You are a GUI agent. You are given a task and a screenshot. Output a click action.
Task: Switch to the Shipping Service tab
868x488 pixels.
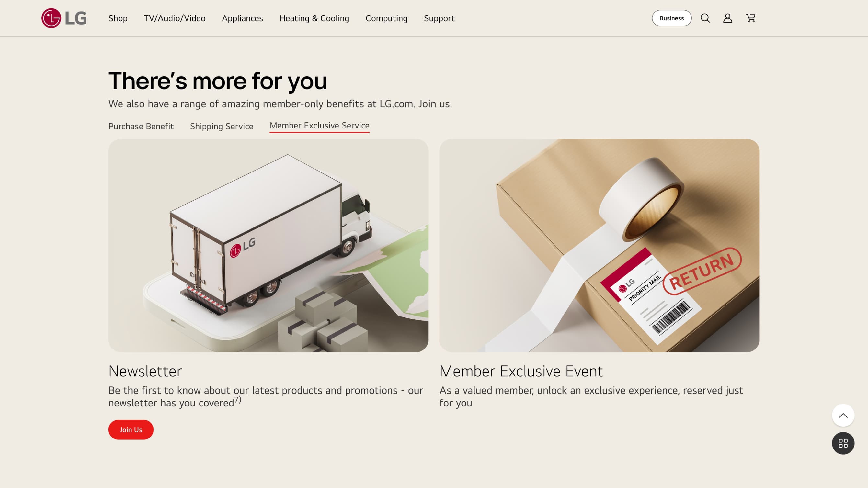click(x=222, y=126)
